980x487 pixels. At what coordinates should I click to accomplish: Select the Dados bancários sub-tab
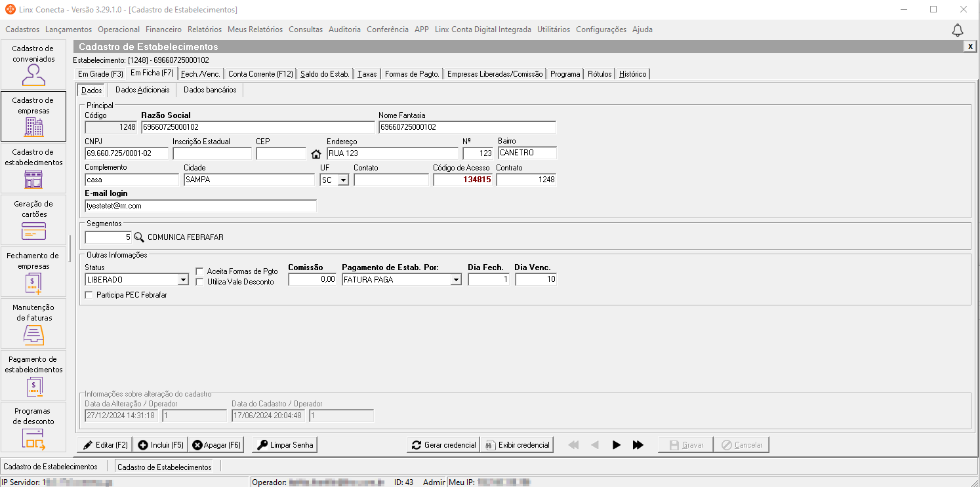tap(210, 90)
